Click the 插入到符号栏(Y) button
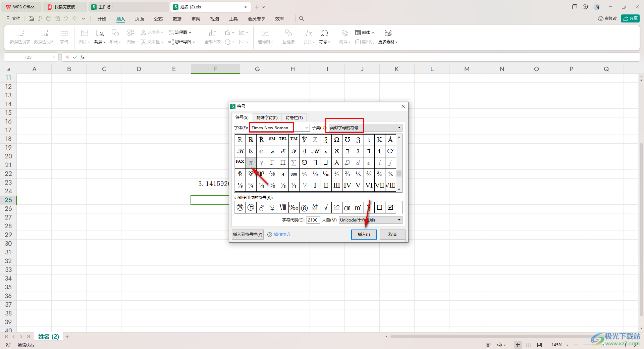 click(x=248, y=235)
